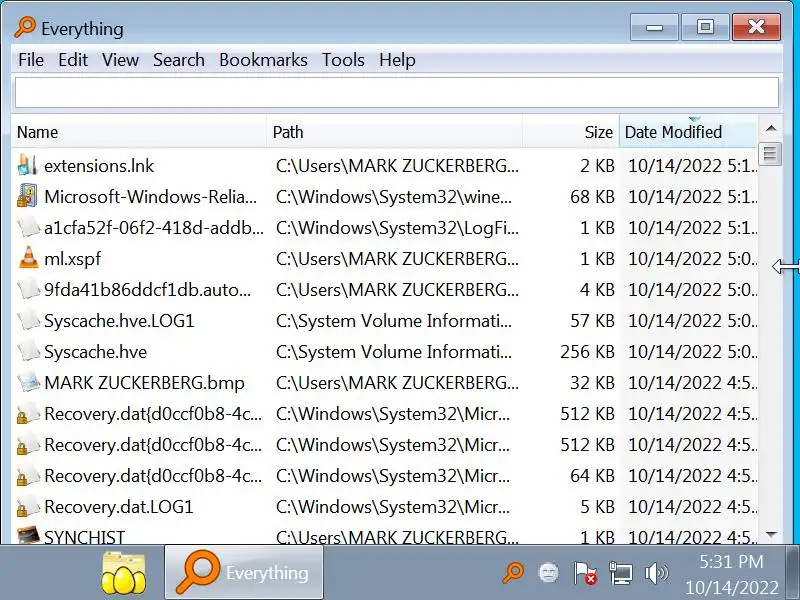Click the Recovery.dat.LOG1 locked file icon
Viewport: 800px width, 600px height.
pos(28,507)
